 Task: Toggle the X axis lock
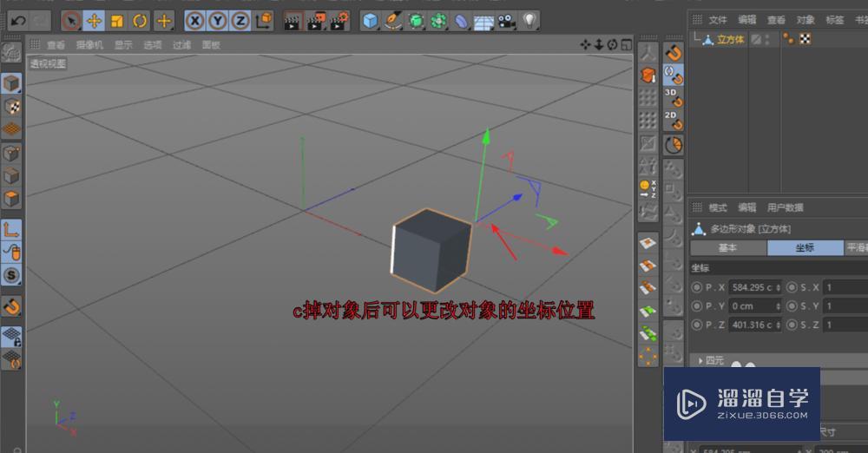coord(194,21)
